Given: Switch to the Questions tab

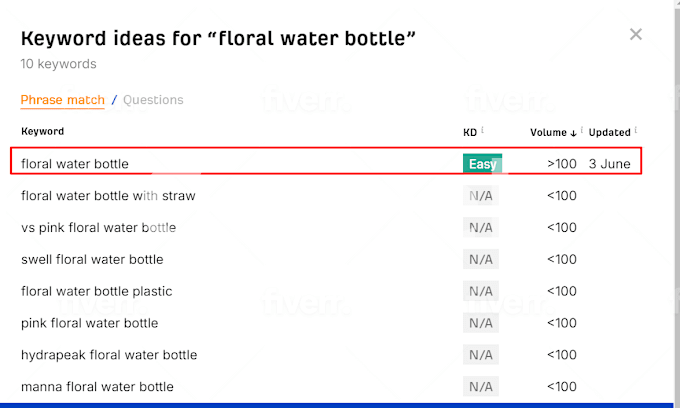Looking at the screenshot, I should [153, 100].
